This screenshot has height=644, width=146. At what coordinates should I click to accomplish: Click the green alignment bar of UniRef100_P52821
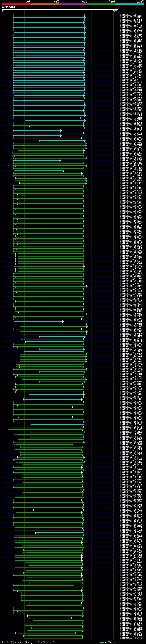click(51, 158)
